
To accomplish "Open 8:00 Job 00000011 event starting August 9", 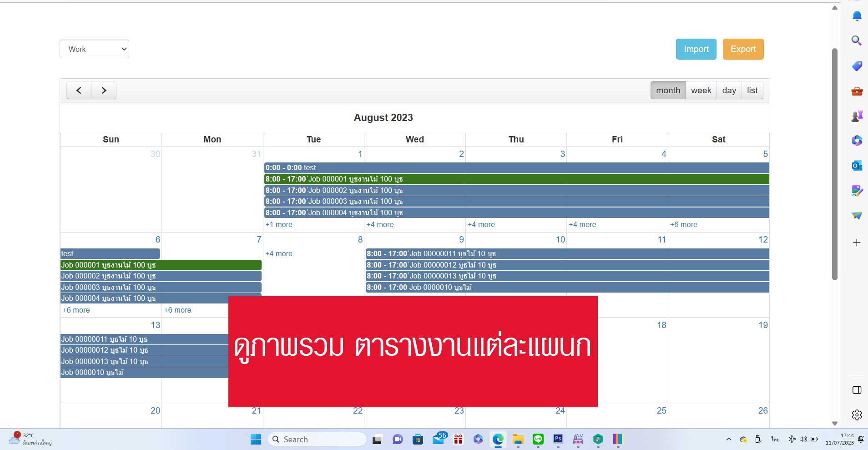I will click(567, 253).
